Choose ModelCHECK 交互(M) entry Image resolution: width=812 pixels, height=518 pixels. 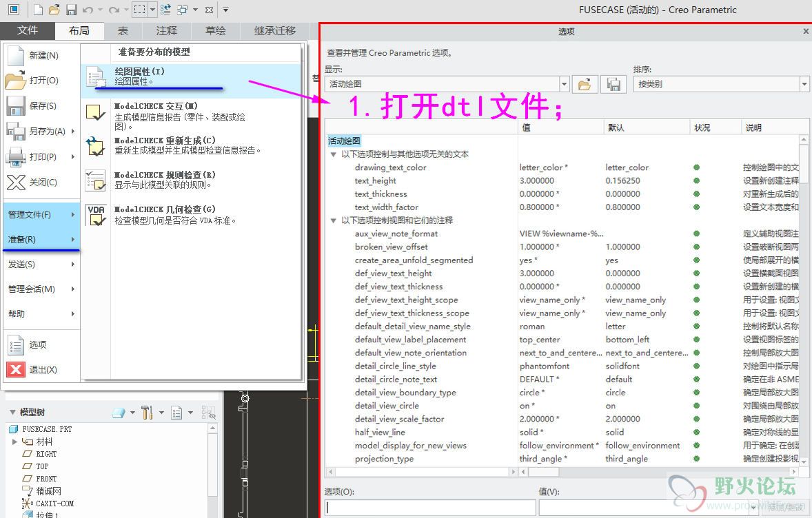click(x=190, y=115)
